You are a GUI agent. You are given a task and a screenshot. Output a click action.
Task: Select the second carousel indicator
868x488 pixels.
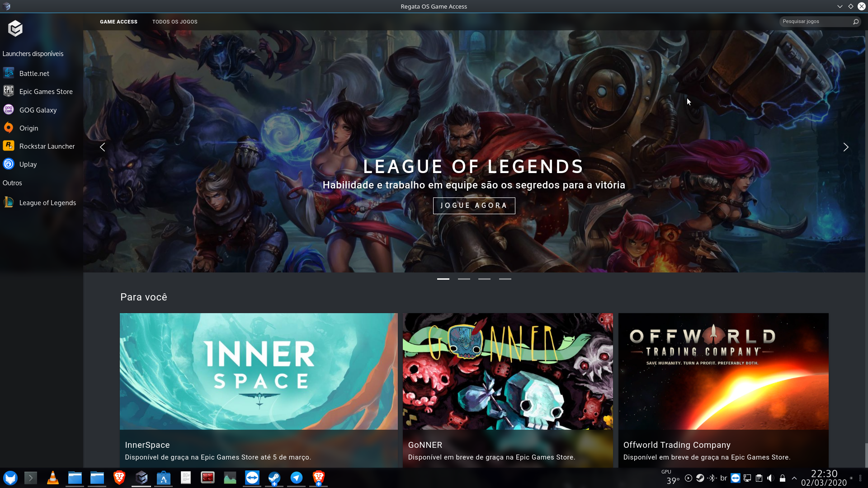(464, 279)
